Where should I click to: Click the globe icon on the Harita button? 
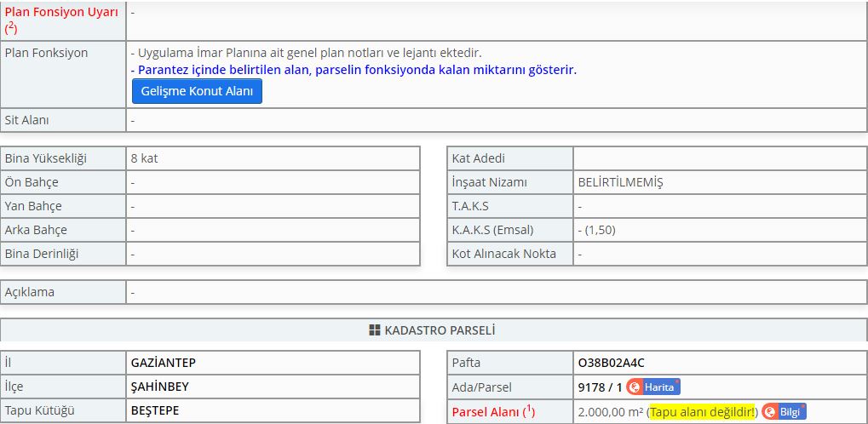pos(635,387)
